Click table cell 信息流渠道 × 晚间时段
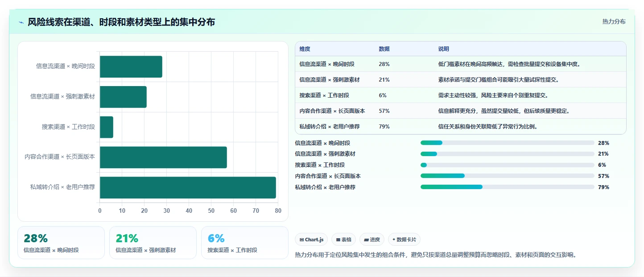The image size is (644, 277). (327, 64)
